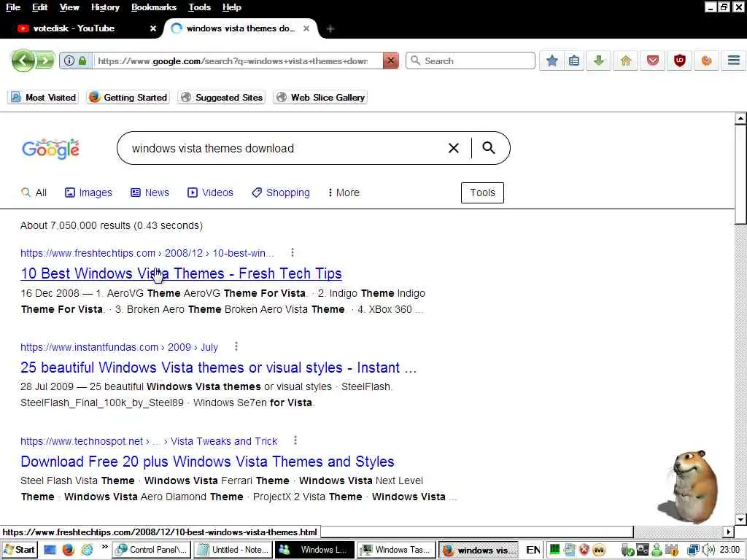Switch to Control Panel taskbar button
The height and width of the screenshot is (560, 747).
click(x=152, y=550)
